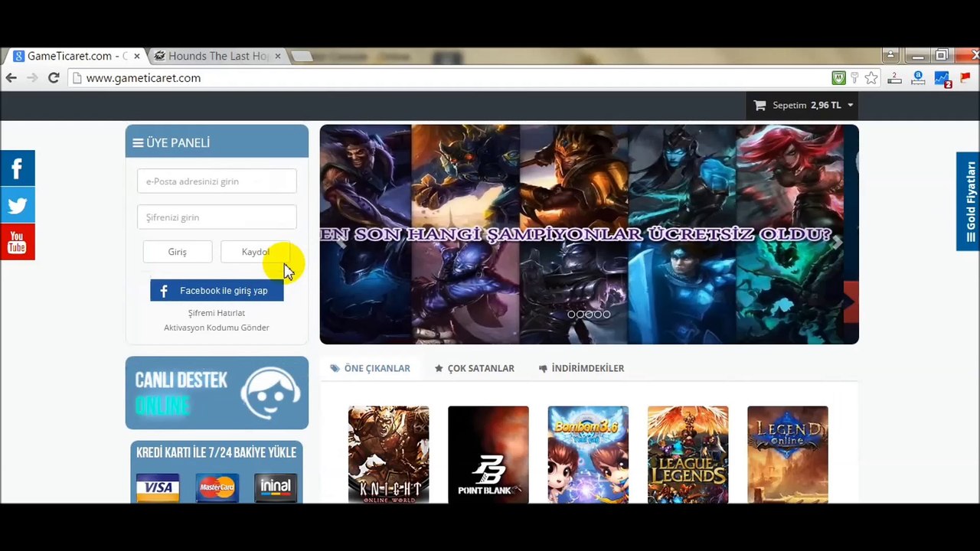This screenshot has width=980, height=551.
Task: Show the next carousel slide
Action: [837, 242]
